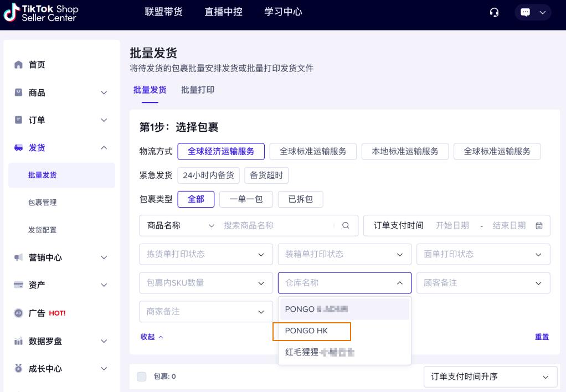The image size is (566, 392).
Task: Select the 全球经济运输服务 logistics option
Action: click(x=220, y=151)
